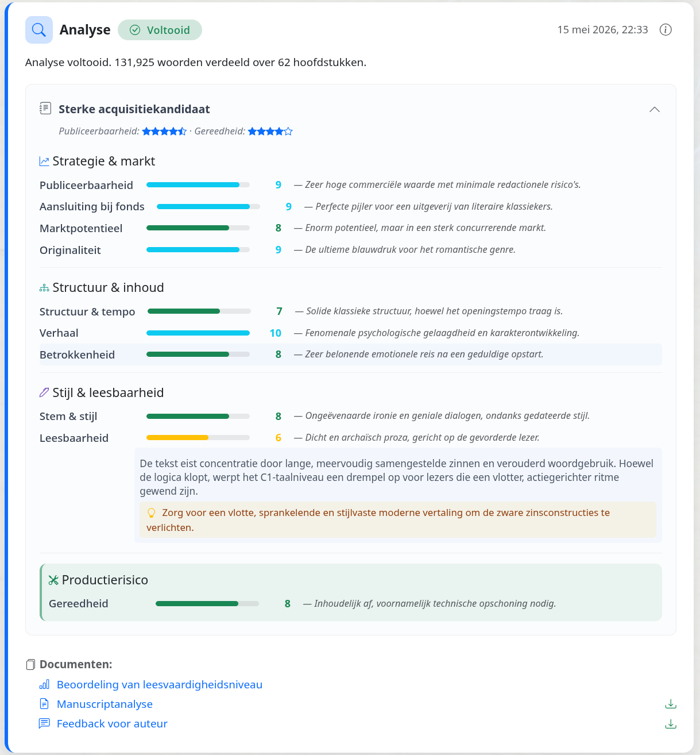Expand the Betrokkenheid score row
The image size is (700, 755).
click(350, 355)
